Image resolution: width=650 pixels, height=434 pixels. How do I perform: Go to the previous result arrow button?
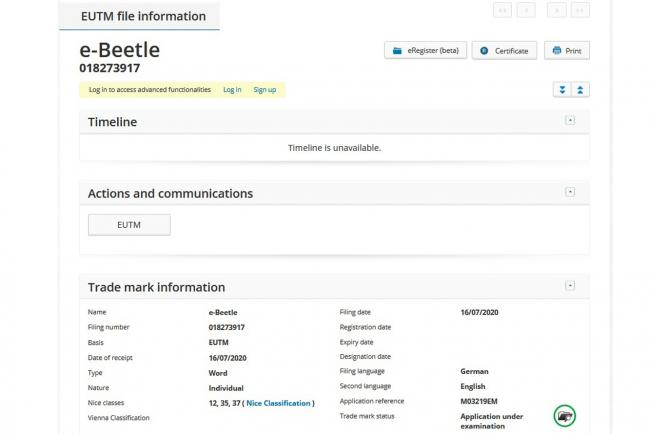[x=526, y=10]
